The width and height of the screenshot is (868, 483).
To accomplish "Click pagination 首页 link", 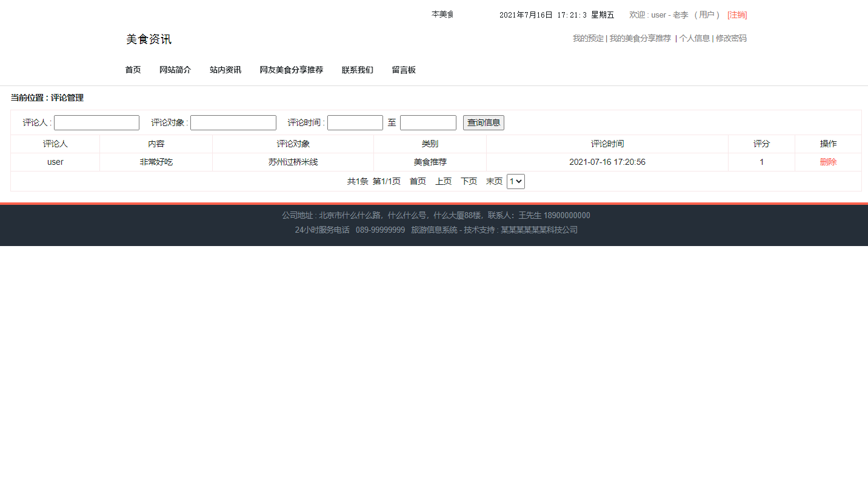I will 418,181.
